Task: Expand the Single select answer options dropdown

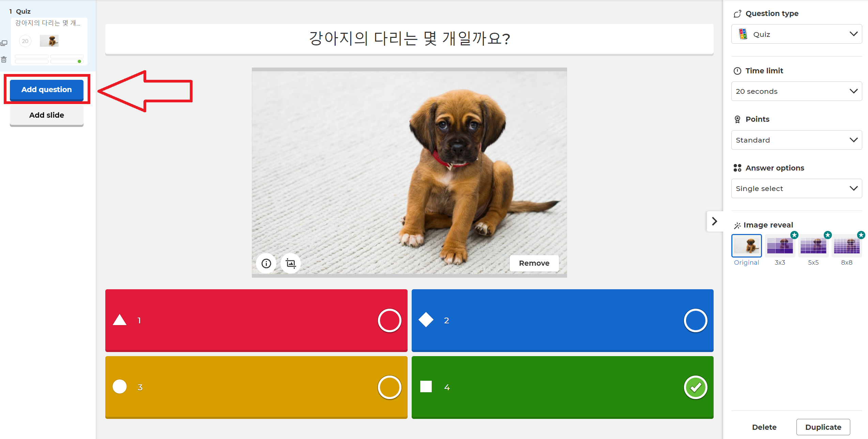Action: pos(796,188)
